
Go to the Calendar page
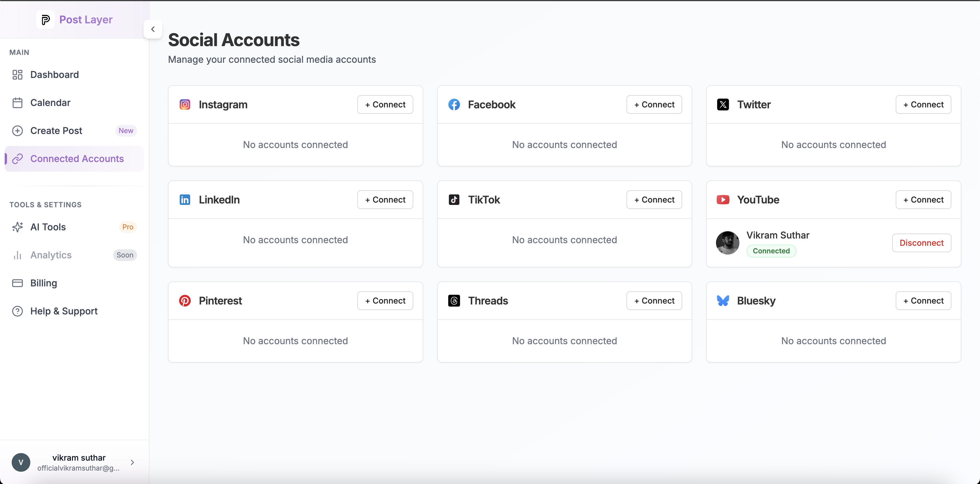50,102
